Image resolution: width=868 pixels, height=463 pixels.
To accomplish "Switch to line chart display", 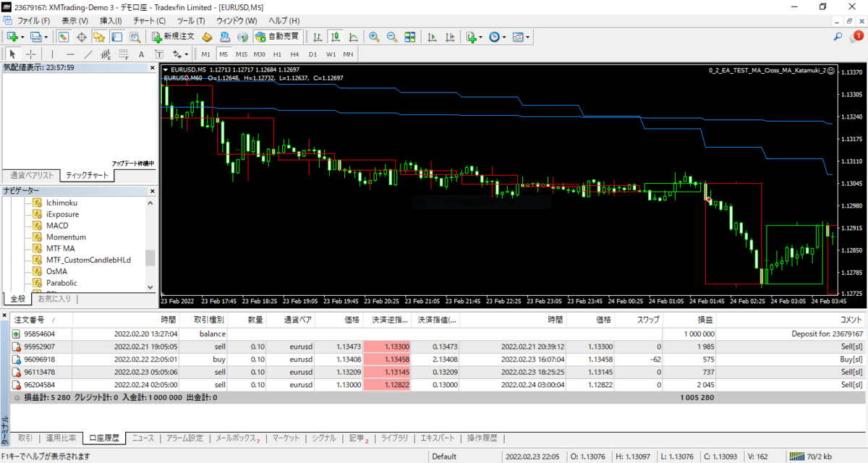I will coord(353,36).
